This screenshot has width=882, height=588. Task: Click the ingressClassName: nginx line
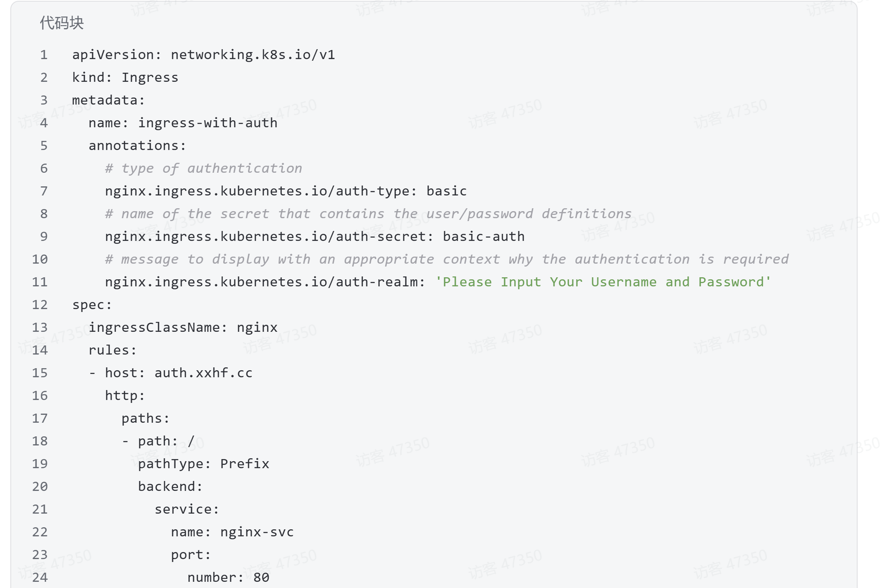click(183, 328)
